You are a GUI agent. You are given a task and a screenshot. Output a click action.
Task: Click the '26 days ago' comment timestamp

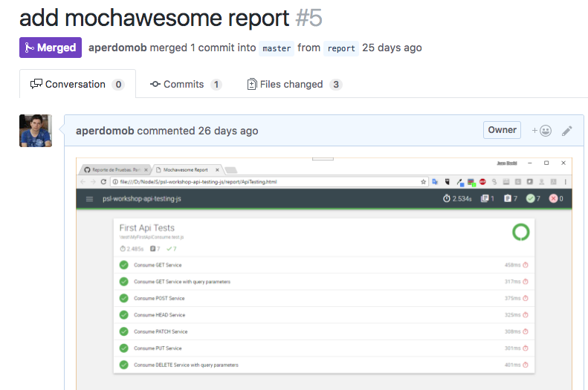pos(228,131)
